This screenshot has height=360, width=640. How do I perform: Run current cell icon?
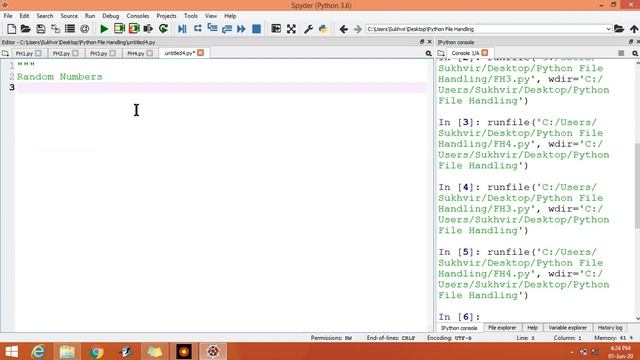(119, 29)
